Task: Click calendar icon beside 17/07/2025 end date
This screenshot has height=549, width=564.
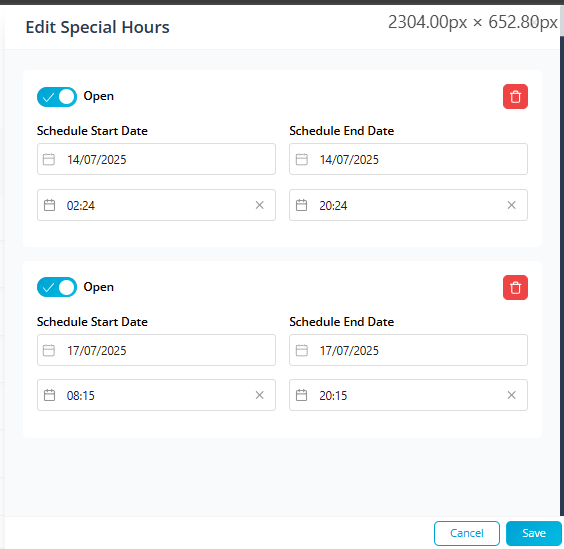Action: (301, 350)
